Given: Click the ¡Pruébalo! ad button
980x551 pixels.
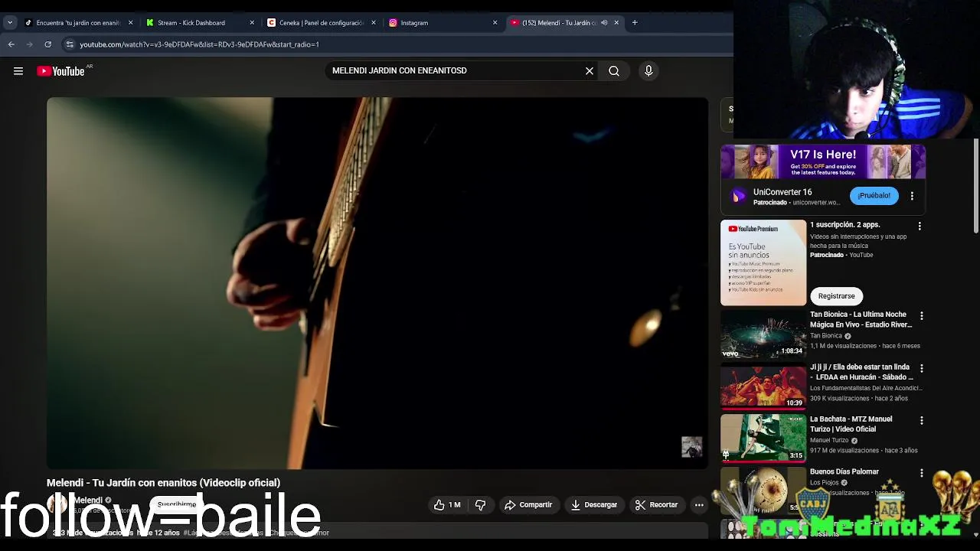Looking at the screenshot, I should click(874, 196).
